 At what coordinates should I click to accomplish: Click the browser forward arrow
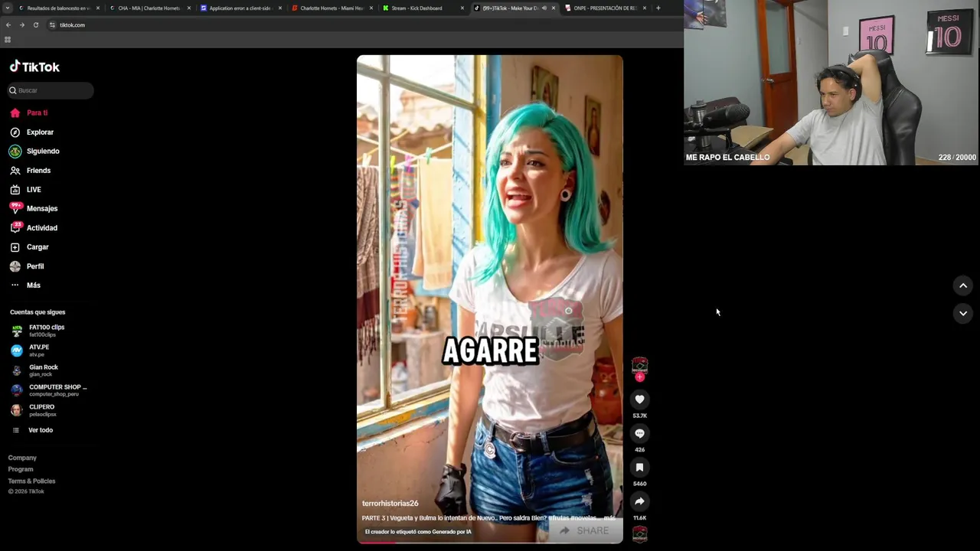[x=21, y=24]
